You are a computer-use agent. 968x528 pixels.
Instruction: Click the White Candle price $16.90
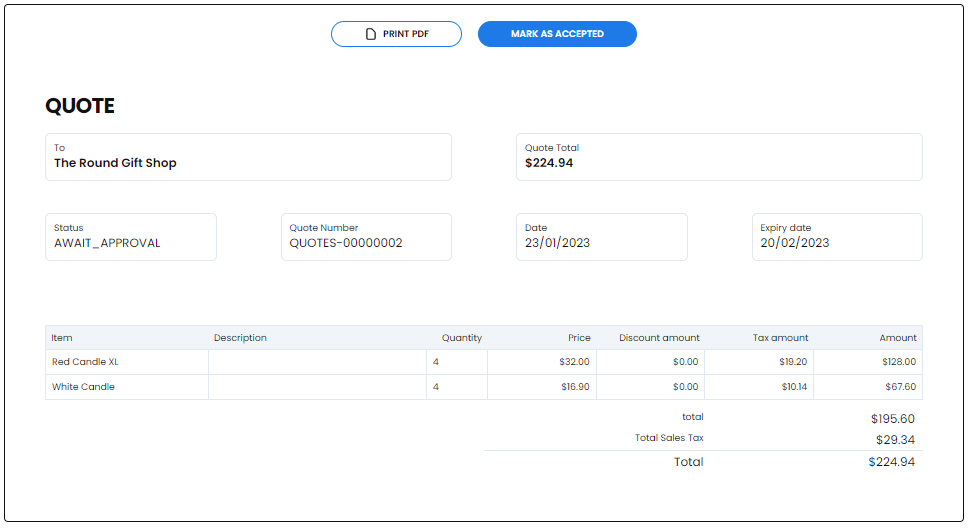(575, 387)
